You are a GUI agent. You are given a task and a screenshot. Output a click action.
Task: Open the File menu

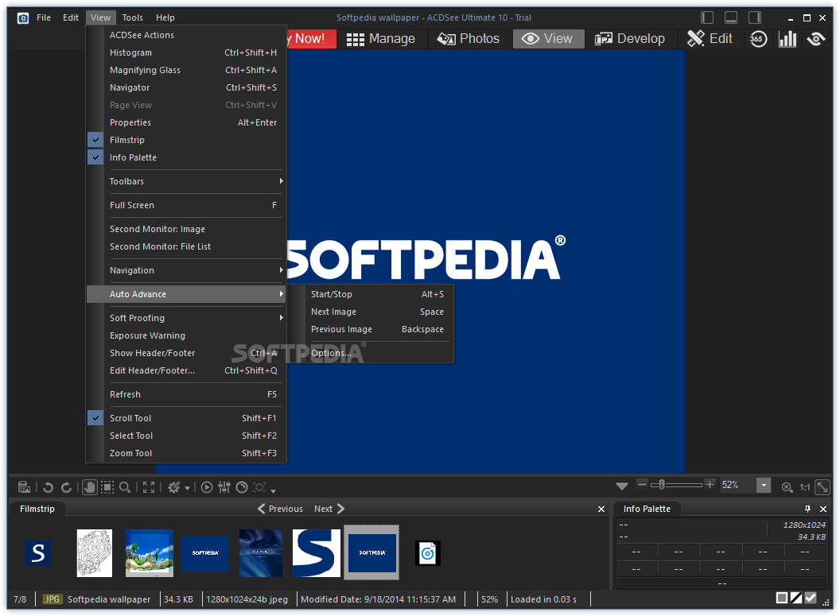[x=44, y=17]
